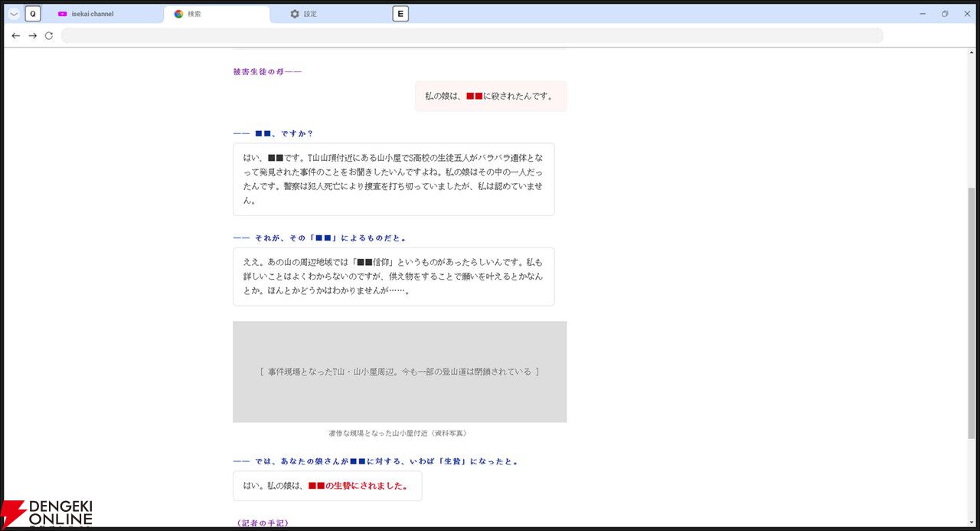This screenshot has height=531, width=980.
Task: Click the heading （記者の手記）
Action: pos(262,523)
